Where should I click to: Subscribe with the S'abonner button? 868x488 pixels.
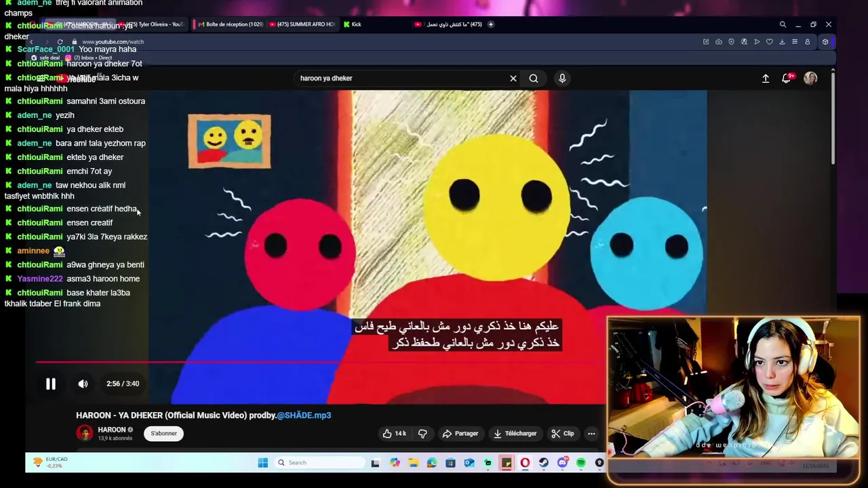point(163,433)
